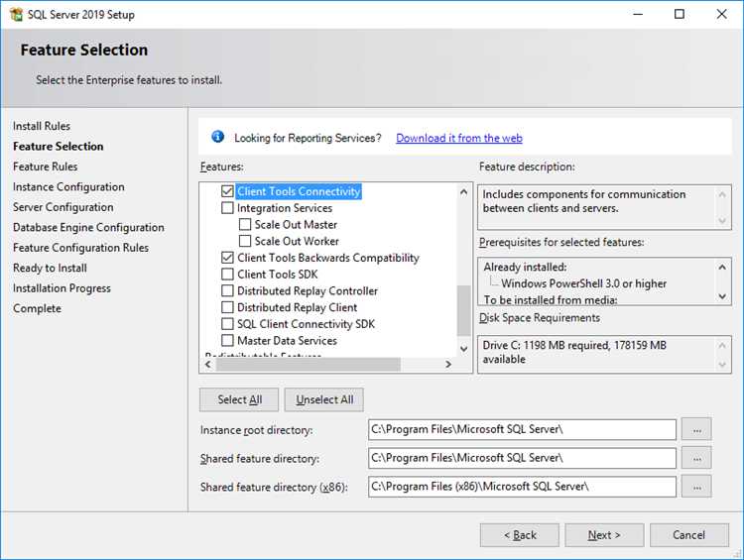Click the blue information icon beside Reporting Services
Viewport: 744px width, 560px height.
coord(218,137)
